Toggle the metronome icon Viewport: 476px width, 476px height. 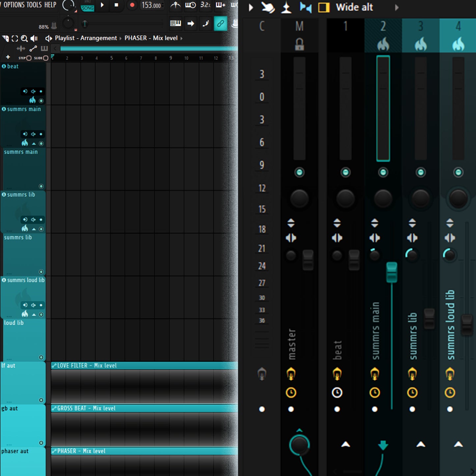(176, 5)
